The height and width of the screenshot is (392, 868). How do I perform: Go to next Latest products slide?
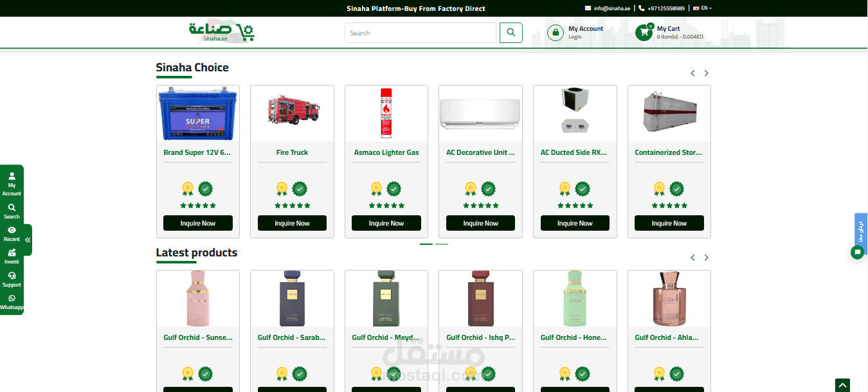(x=706, y=258)
